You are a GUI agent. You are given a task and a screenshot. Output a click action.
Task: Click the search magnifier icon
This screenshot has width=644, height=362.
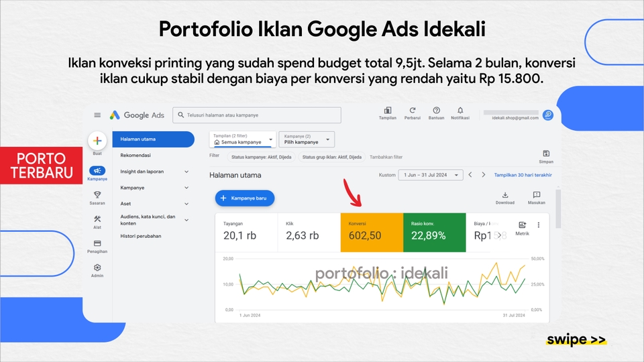(x=180, y=115)
